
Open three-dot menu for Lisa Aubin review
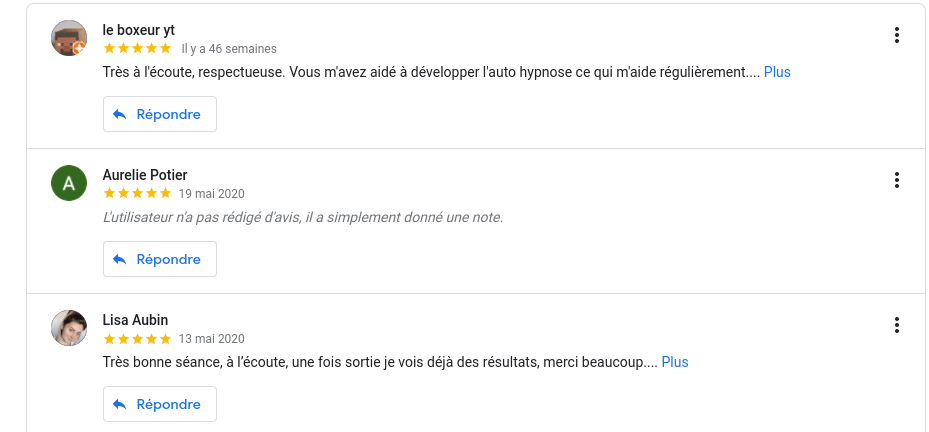tap(897, 325)
